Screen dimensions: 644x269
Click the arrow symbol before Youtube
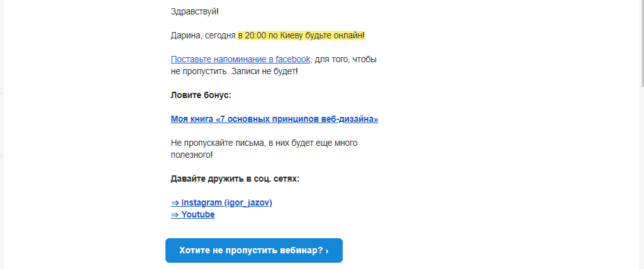(175, 214)
